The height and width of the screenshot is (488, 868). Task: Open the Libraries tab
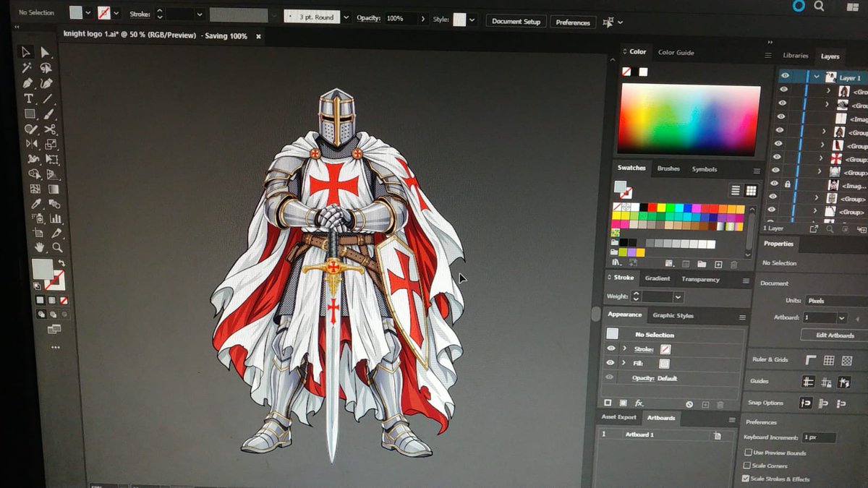tap(795, 56)
